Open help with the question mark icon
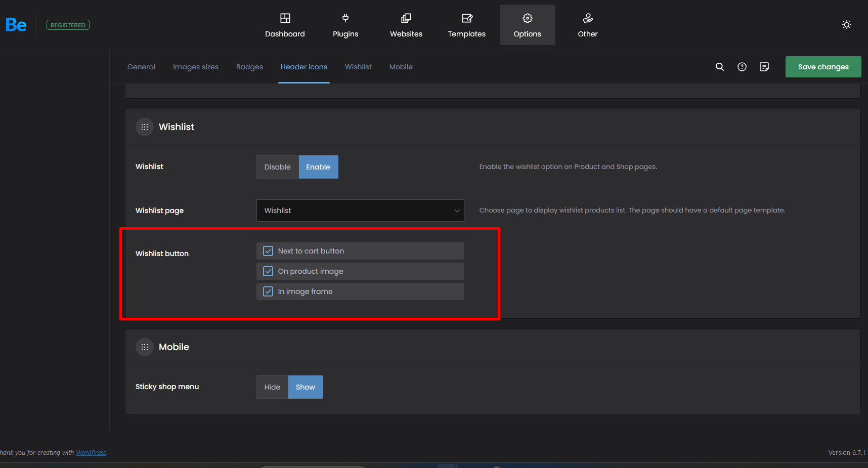The height and width of the screenshot is (468, 868). tap(742, 67)
